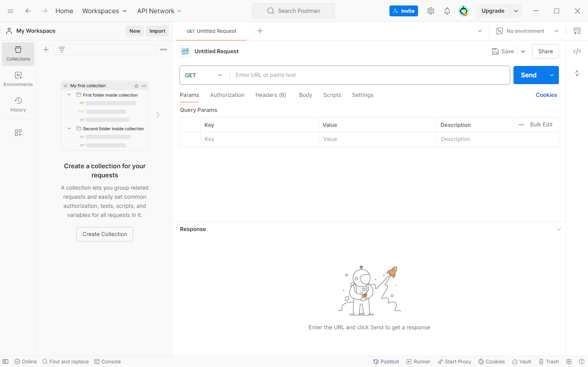Open the Environments sidebar section
Screen dimensions: 588x367
click(18, 79)
